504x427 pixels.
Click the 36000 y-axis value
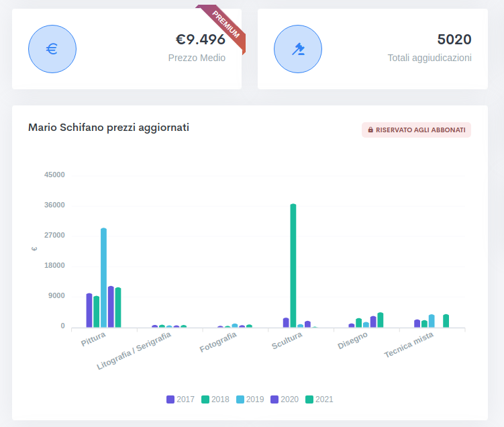tap(54, 205)
